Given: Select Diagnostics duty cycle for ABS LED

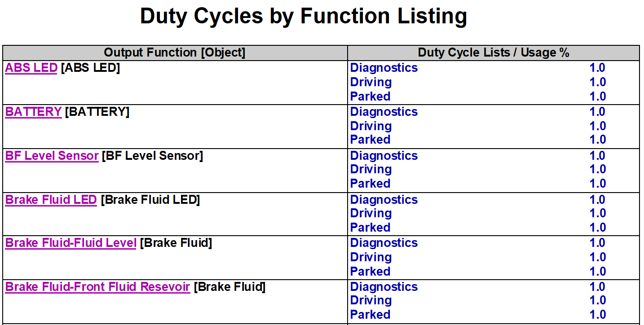Looking at the screenshot, I should point(384,68).
